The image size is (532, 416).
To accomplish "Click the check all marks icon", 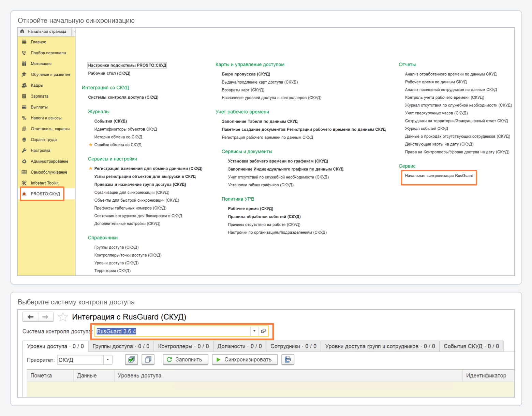I will pyautogui.click(x=131, y=359).
